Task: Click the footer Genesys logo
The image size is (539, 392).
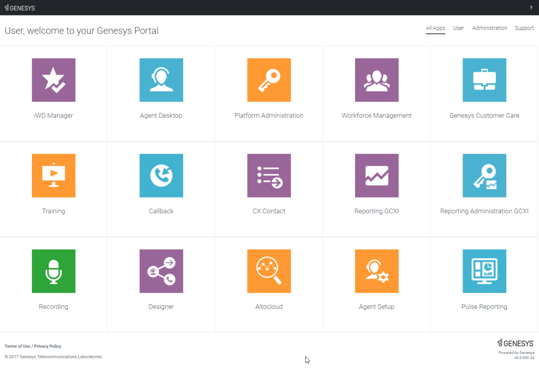Action: click(x=516, y=343)
